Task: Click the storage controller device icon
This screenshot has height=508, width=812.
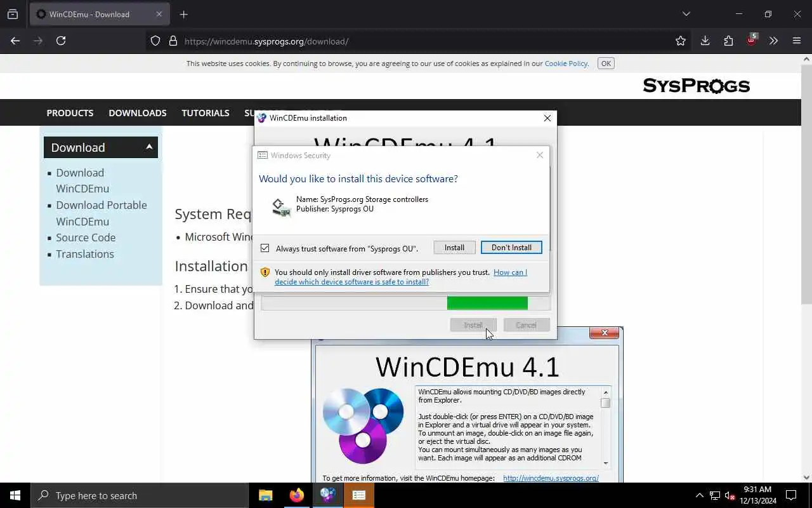Action: point(281,207)
